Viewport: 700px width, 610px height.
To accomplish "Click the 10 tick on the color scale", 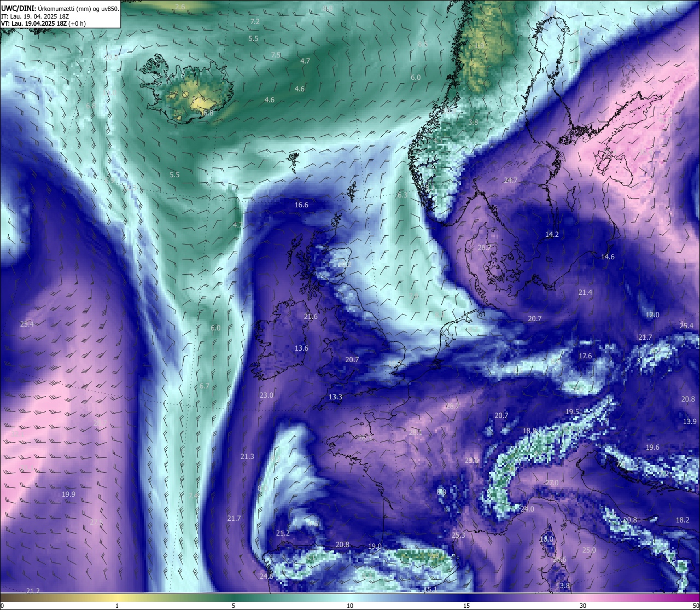I will [x=350, y=606].
